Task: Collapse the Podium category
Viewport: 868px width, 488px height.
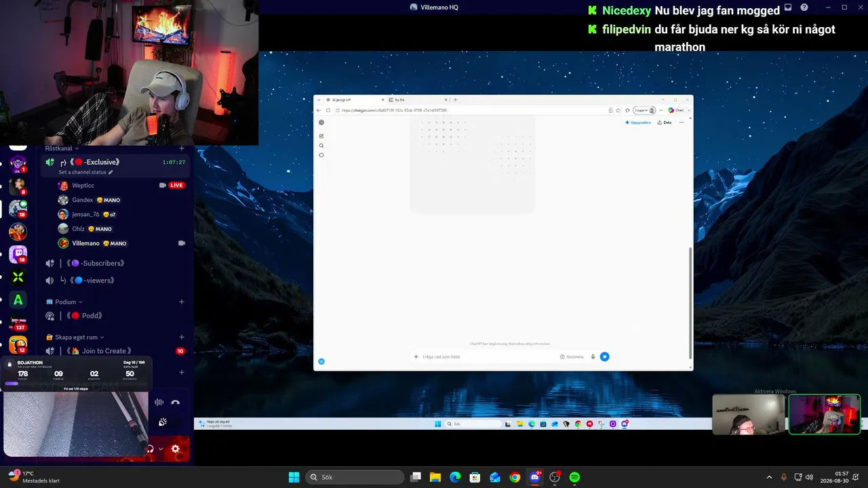Action: tap(64, 302)
